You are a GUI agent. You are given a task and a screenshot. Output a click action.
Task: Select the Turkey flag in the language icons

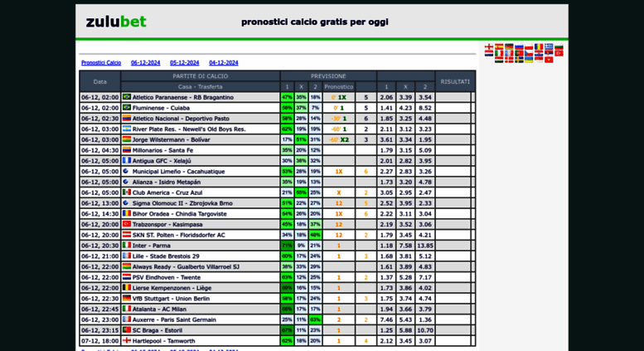pos(559,53)
